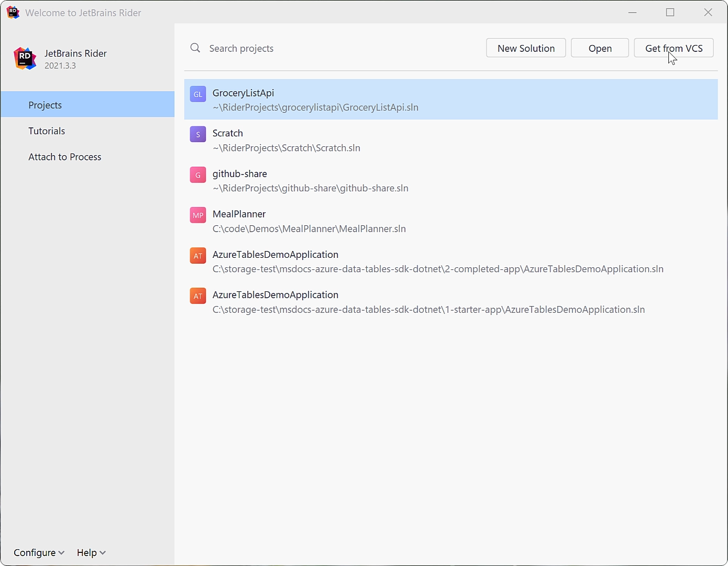
Task: Click the search magnifier icon
Action: click(195, 48)
